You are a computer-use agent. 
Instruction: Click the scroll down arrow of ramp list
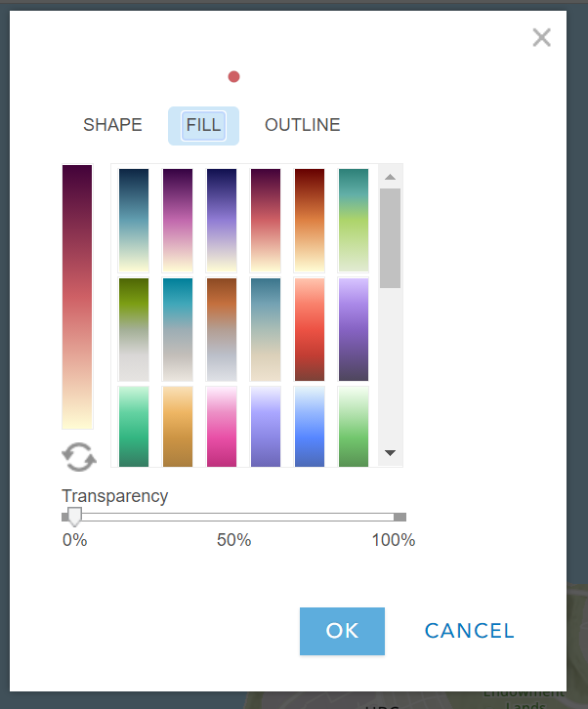click(390, 452)
